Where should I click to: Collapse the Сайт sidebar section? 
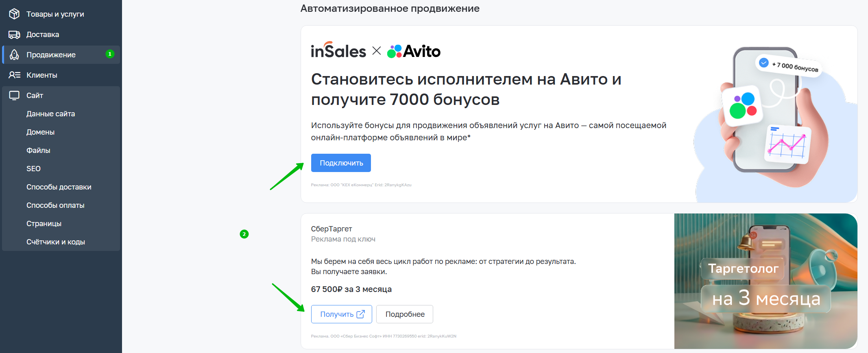tap(61, 96)
